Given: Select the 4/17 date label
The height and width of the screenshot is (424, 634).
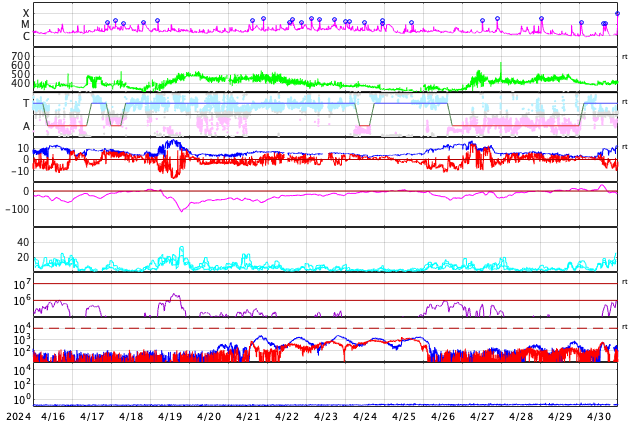Looking at the screenshot, I should 92,416.
